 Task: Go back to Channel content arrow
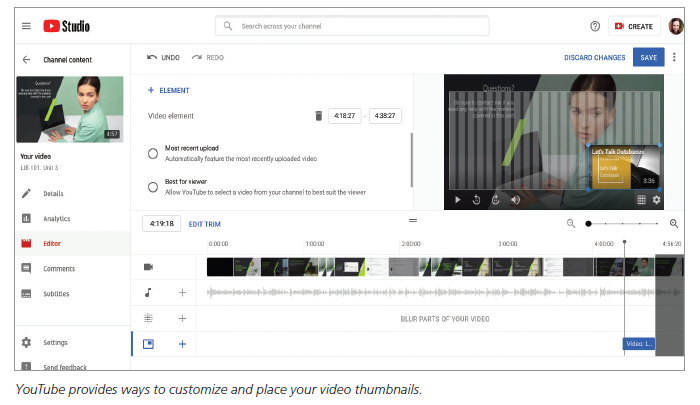click(26, 59)
